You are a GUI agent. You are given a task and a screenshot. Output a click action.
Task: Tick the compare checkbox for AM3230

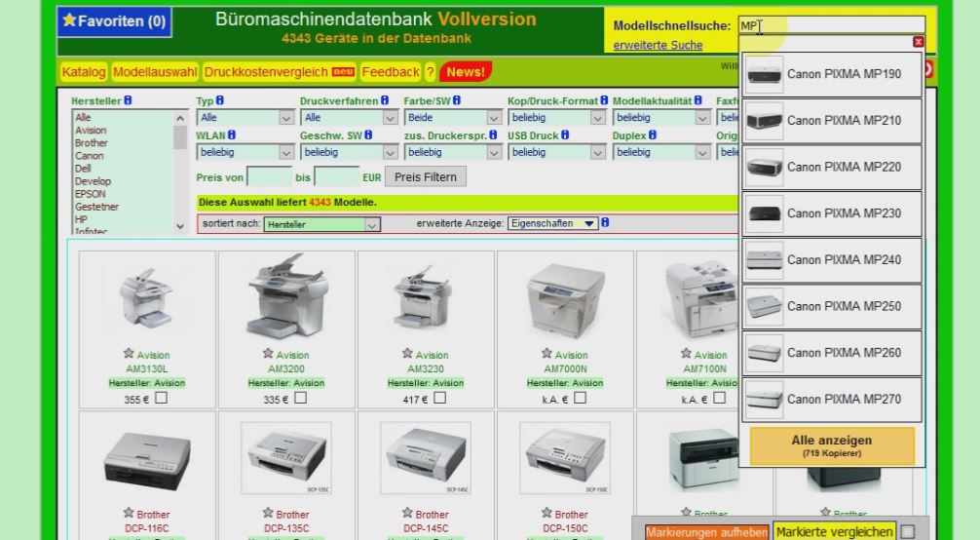pyautogui.click(x=440, y=398)
